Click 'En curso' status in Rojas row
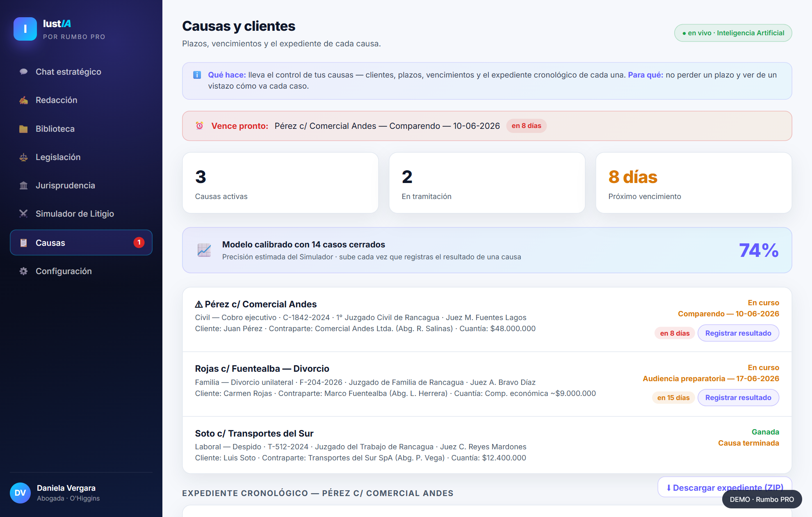812x517 pixels. 763,368
